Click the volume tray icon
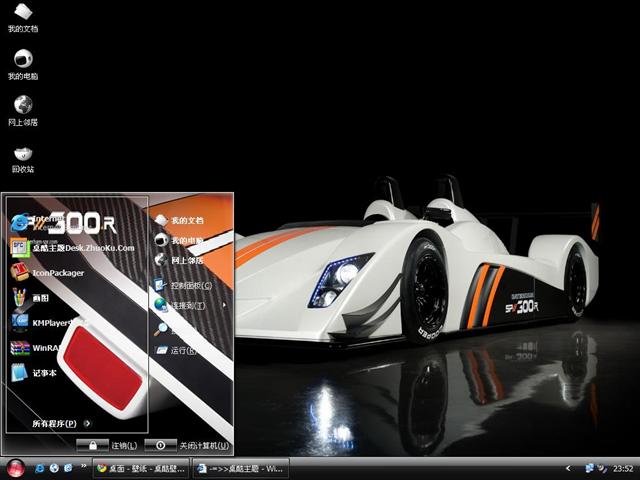Viewport: 640px width, 480px height. (602, 468)
